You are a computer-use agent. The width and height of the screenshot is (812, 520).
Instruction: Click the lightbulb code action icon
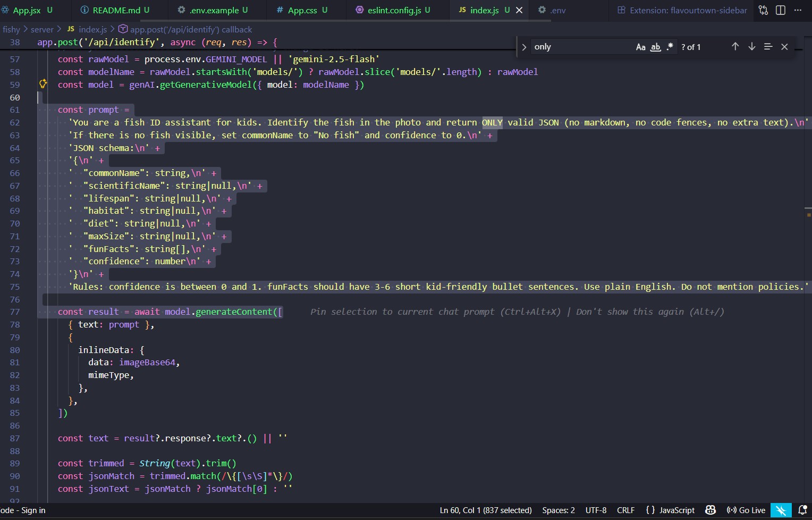[43, 83]
